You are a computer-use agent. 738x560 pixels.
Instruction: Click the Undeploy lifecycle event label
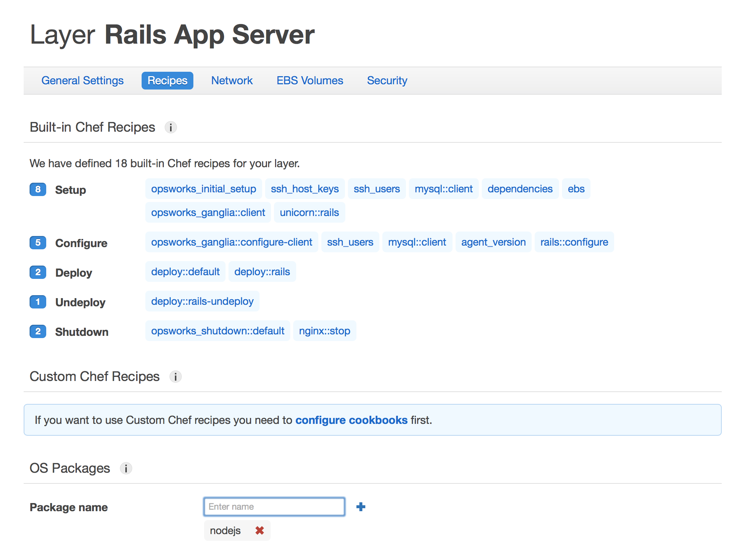point(80,302)
